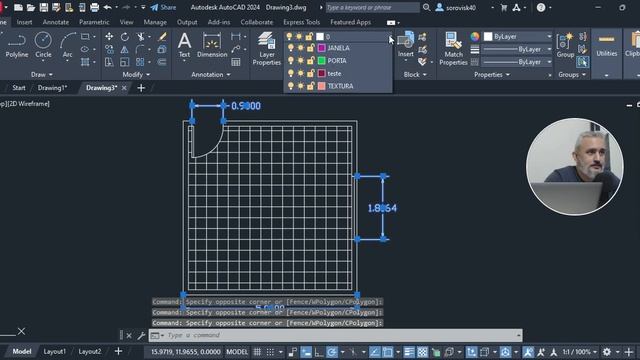This screenshot has height=360, width=640.
Task: Open annotation scale 1:1 dropdown
Action: [x=580, y=352]
